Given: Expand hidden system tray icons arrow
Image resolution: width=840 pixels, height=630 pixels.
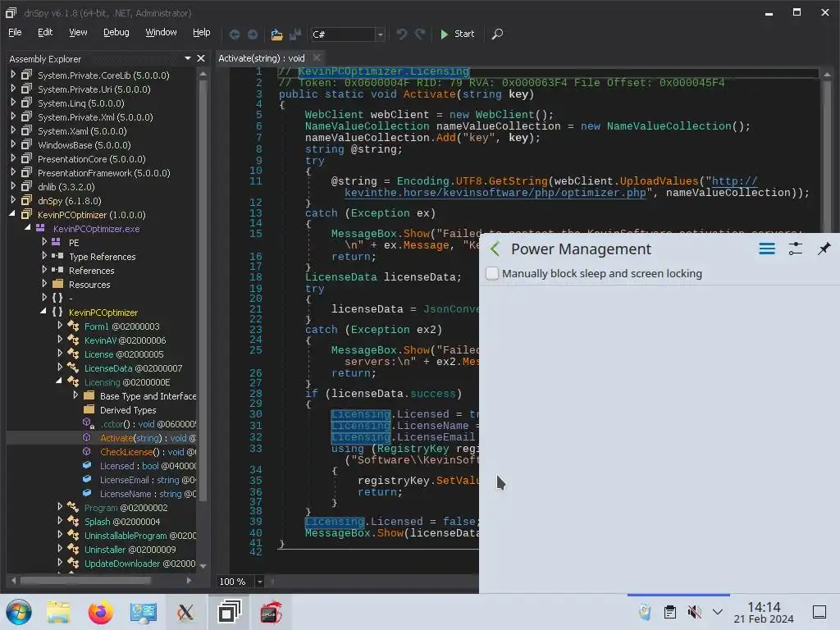Looking at the screenshot, I should [718, 612].
